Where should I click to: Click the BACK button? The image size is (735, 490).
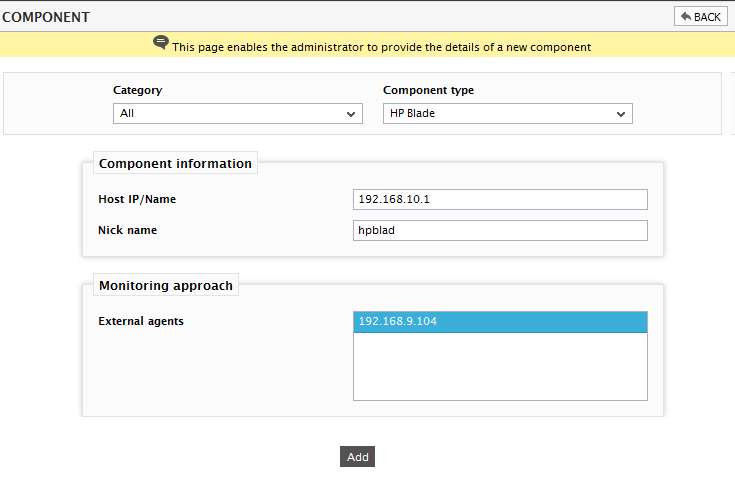tap(700, 16)
